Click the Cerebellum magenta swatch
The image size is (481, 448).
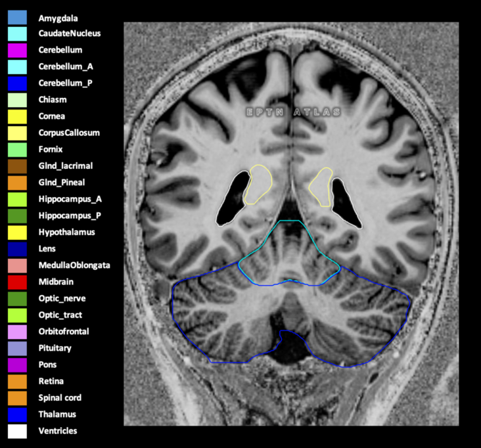pos(17,51)
